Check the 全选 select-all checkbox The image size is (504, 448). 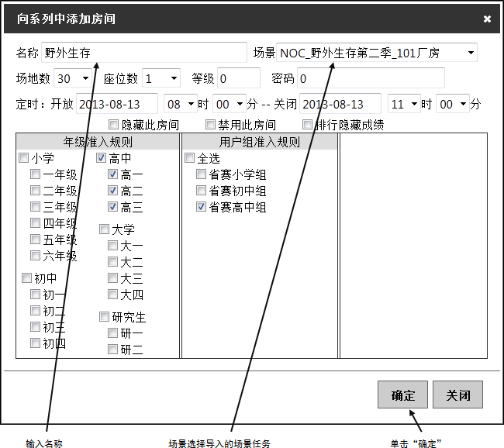[190, 158]
